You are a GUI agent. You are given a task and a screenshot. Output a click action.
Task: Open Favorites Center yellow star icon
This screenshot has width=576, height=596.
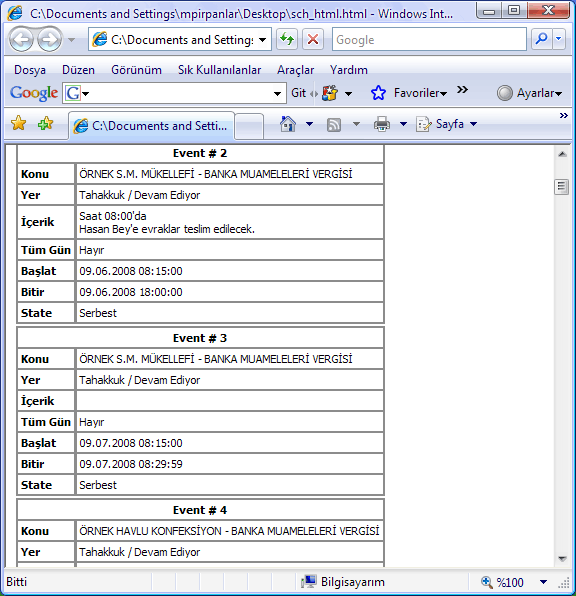tap(19, 123)
